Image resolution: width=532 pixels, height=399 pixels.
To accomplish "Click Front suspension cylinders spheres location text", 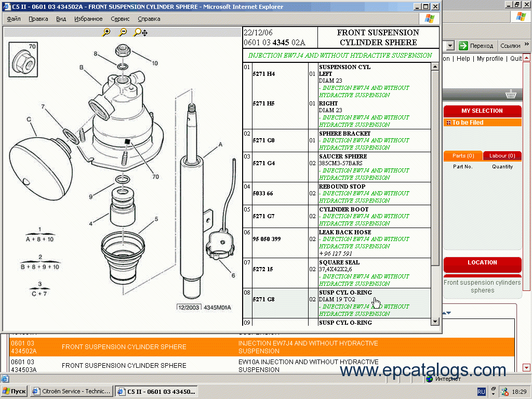I will [x=482, y=286].
